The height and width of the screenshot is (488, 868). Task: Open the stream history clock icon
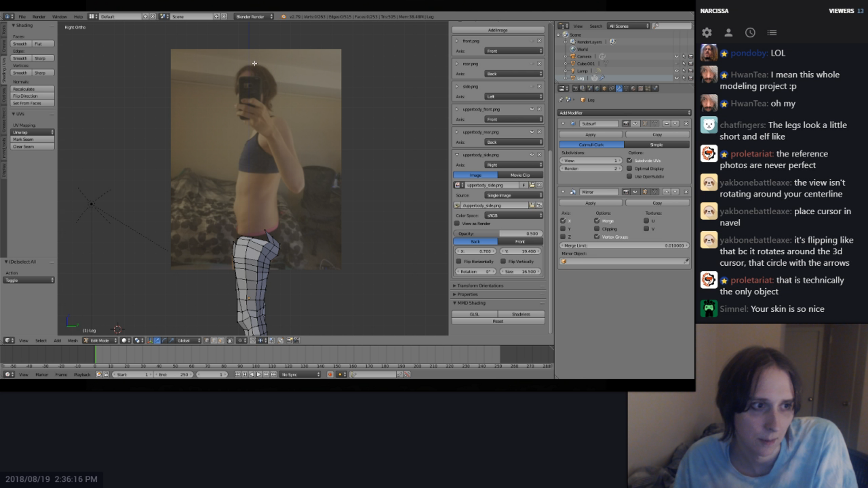pyautogui.click(x=750, y=33)
